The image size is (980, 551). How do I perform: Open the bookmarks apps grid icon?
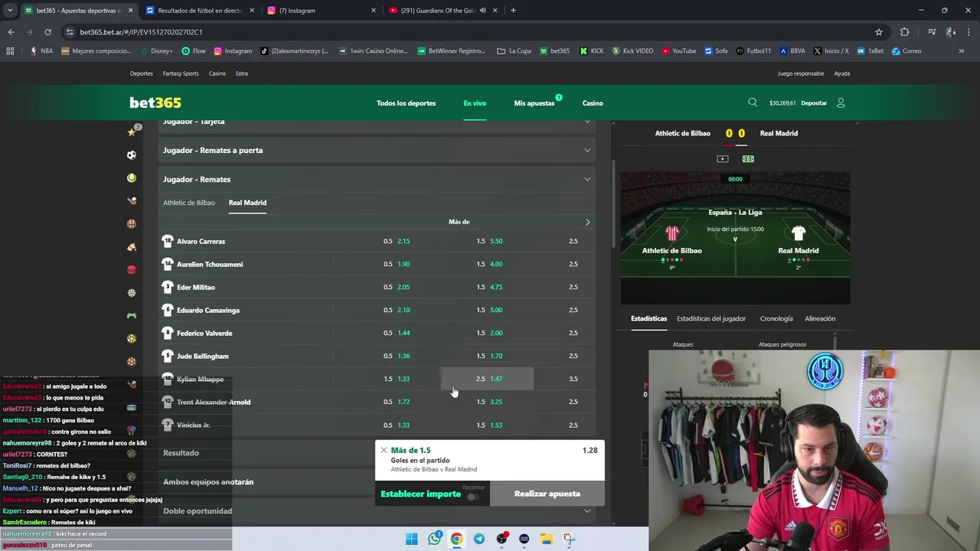pos(10,51)
